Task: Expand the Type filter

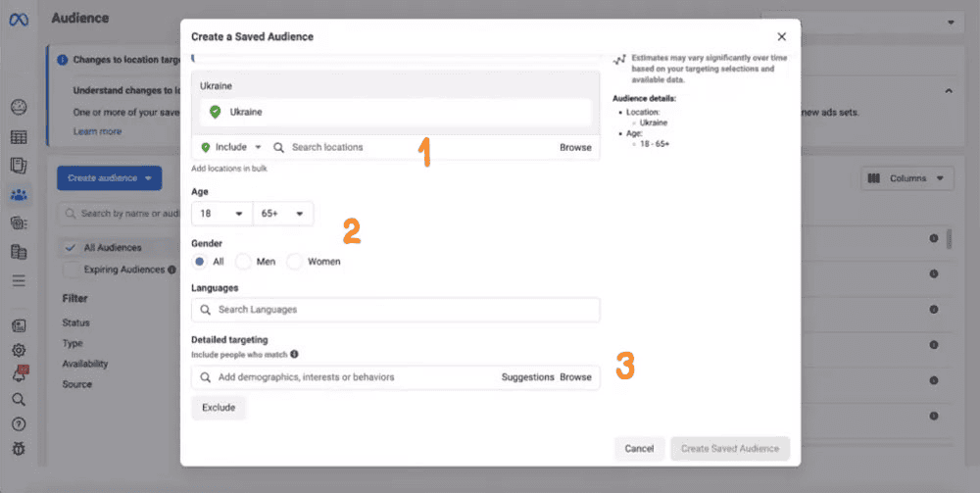Action: tap(73, 343)
